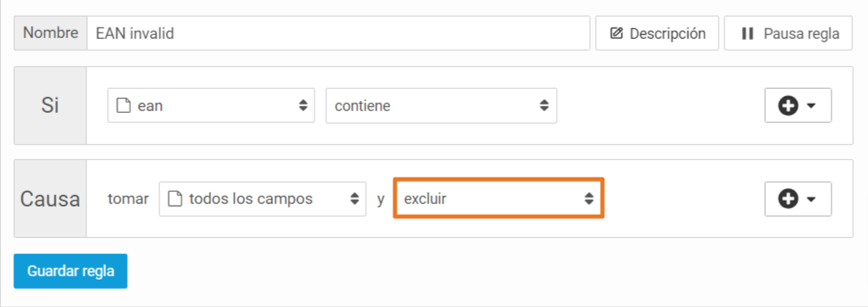Click the Causa section label
Image resolution: width=868 pixels, height=307 pixels.
click(x=51, y=199)
